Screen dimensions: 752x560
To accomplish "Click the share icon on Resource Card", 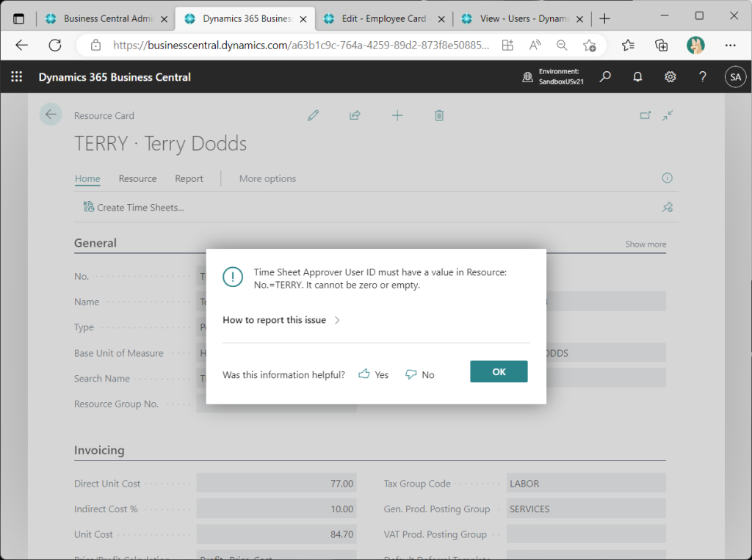I will click(355, 115).
